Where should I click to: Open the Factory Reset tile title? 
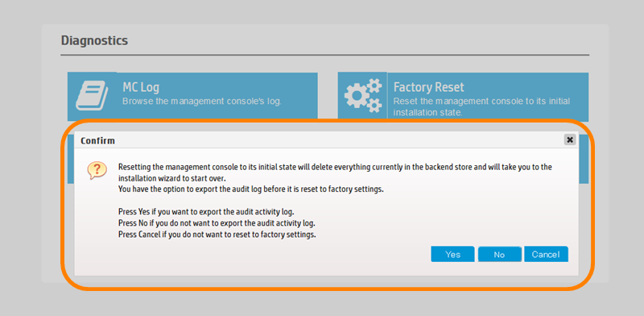(429, 87)
